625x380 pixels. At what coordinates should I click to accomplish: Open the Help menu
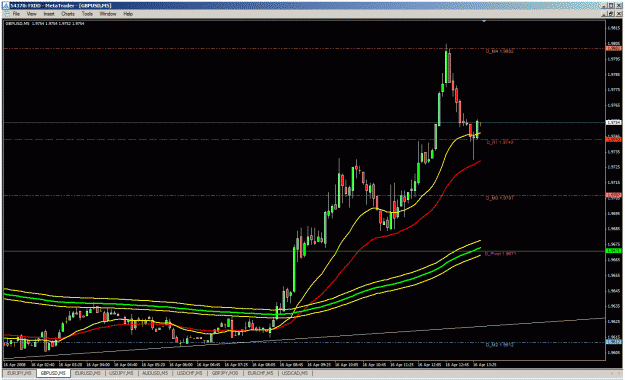tap(128, 14)
